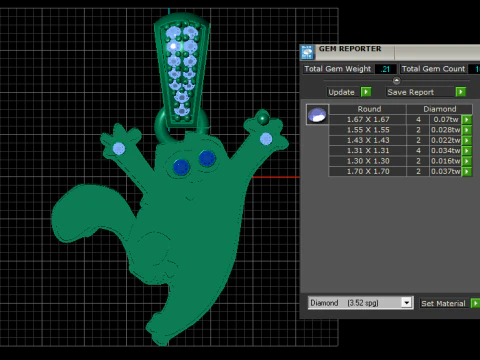
Task: Select the 1.70 X 1.70 size cell
Action: (x=368, y=171)
